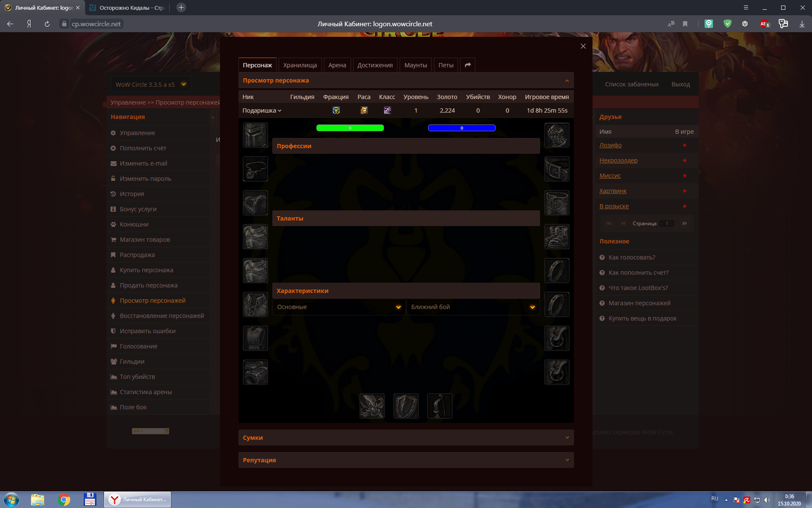Click the share arrow icon tab
Viewport: 812px width, 508px height.
pos(467,65)
